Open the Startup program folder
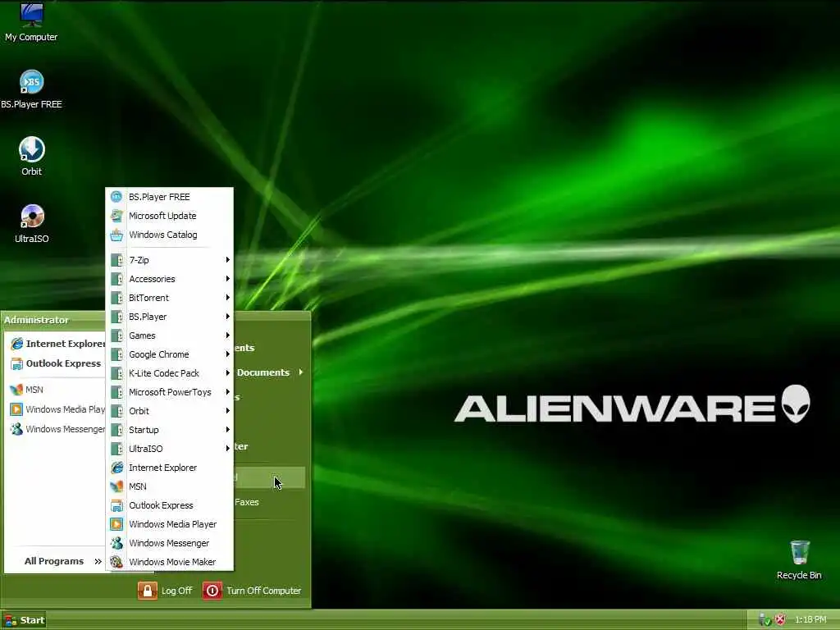This screenshot has height=630, width=840. (x=169, y=430)
